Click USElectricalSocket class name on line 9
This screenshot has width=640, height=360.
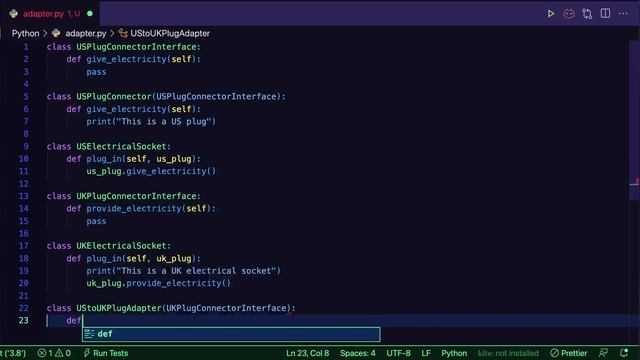coord(122,147)
